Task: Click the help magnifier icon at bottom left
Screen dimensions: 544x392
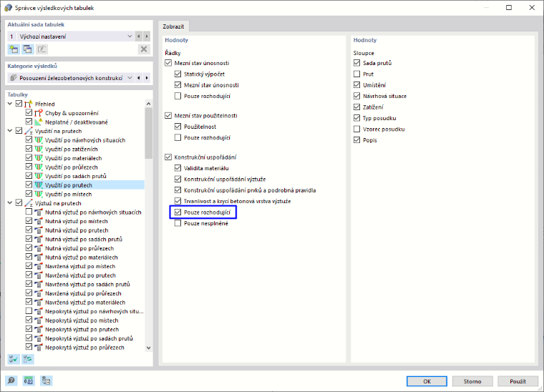Action: click(11, 381)
